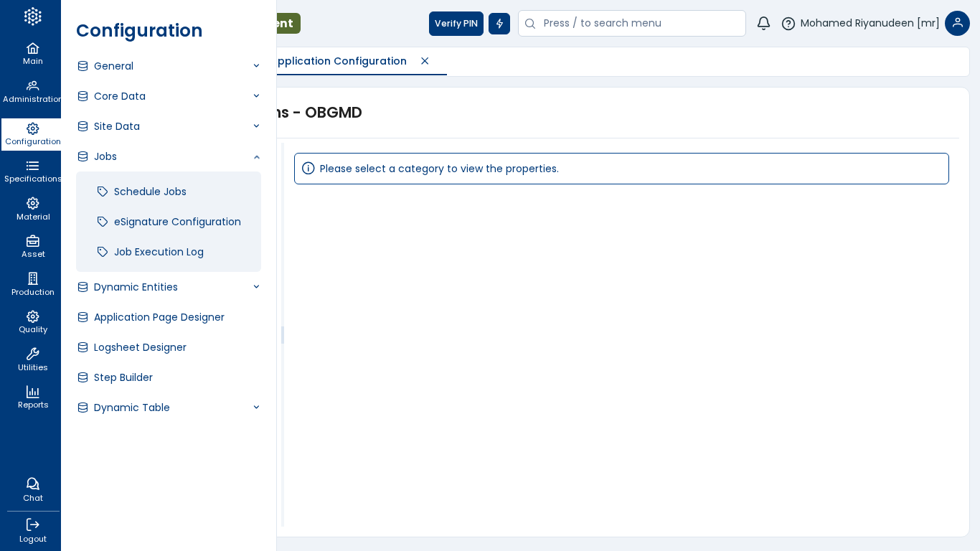
Task: Open the Utilities wrench icon
Action: tap(32, 359)
